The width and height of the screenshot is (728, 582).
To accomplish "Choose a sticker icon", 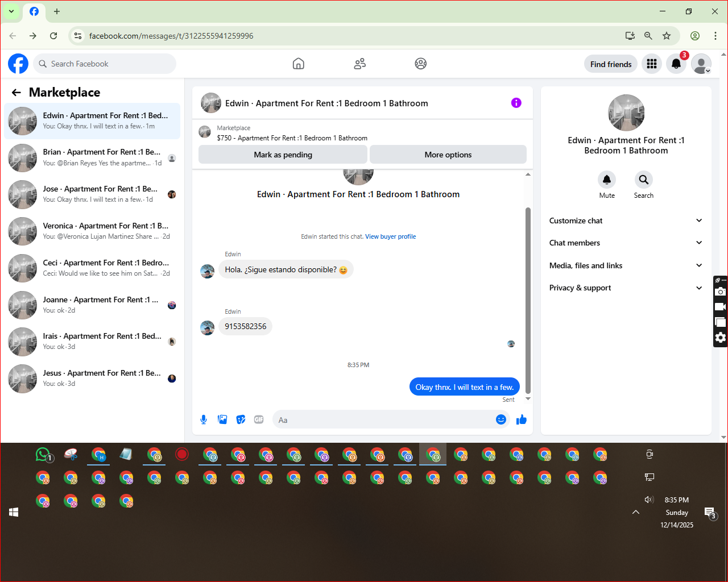I will coord(241,419).
